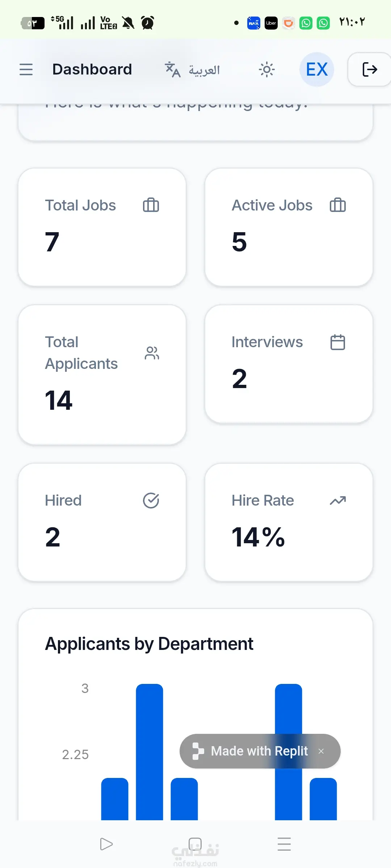This screenshot has height=868, width=391.
Task: Click the Total Jobs briefcase icon
Action: pyautogui.click(x=151, y=205)
